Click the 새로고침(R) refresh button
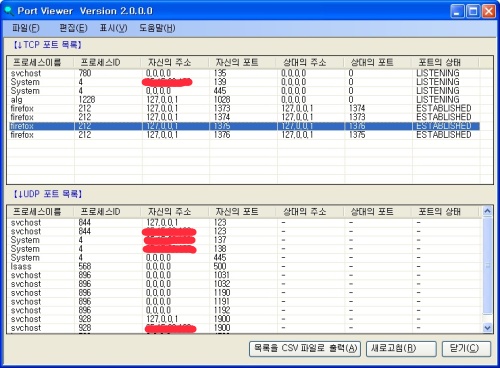Image resolution: width=500 pixels, height=368 pixels. point(401,349)
